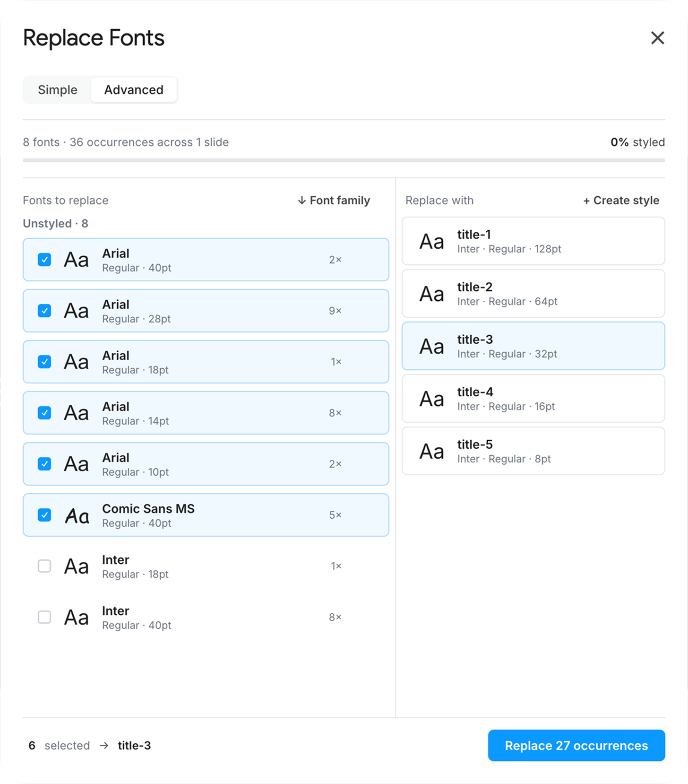Click the Aa preview of Inter 40pt
The width and height of the screenshot is (688, 784).
77,618
